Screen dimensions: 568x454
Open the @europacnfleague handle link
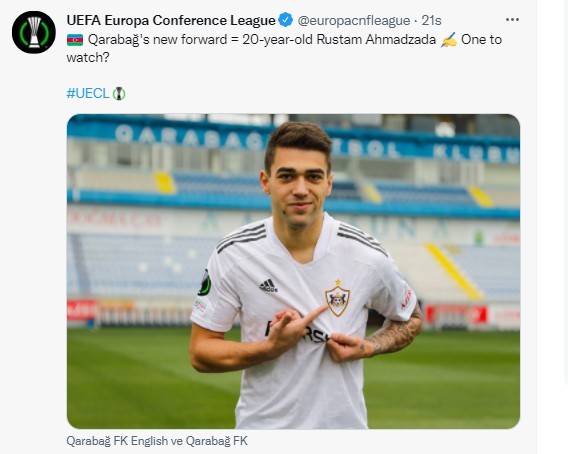[x=354, y=21]
